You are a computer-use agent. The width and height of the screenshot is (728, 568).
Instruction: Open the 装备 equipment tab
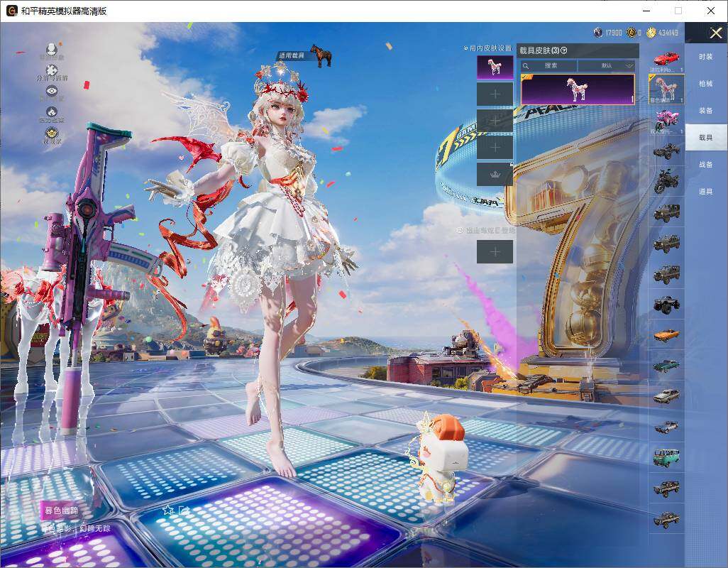pyautogui.click(x=706, y=111)
